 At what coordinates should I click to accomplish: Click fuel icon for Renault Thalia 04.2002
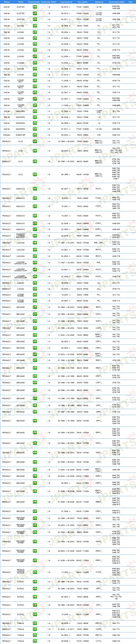35,635
